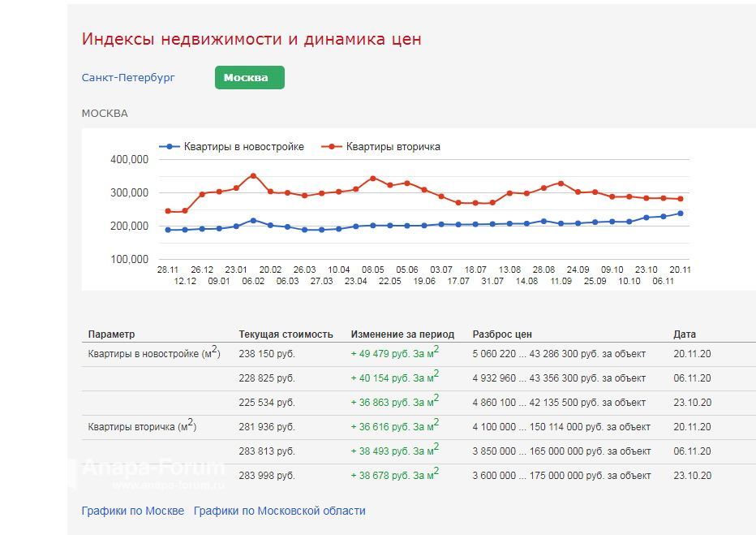Click the green value "+ 49 479 руб. За м²"
The width and height of the screenshot is (756, 535).
point(395,353)
